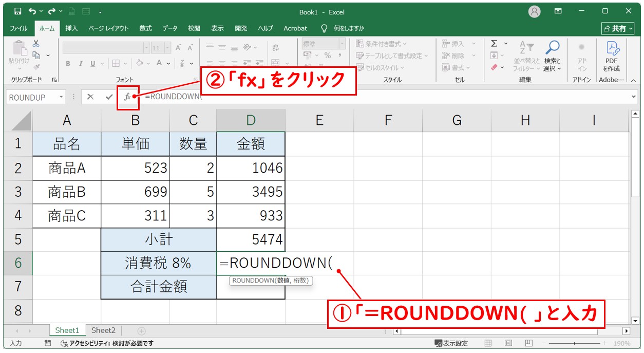The height and width of the screenshot is (353, 644).
Task: Open the Data (データ) tab
Action: (x=170, y=28)
